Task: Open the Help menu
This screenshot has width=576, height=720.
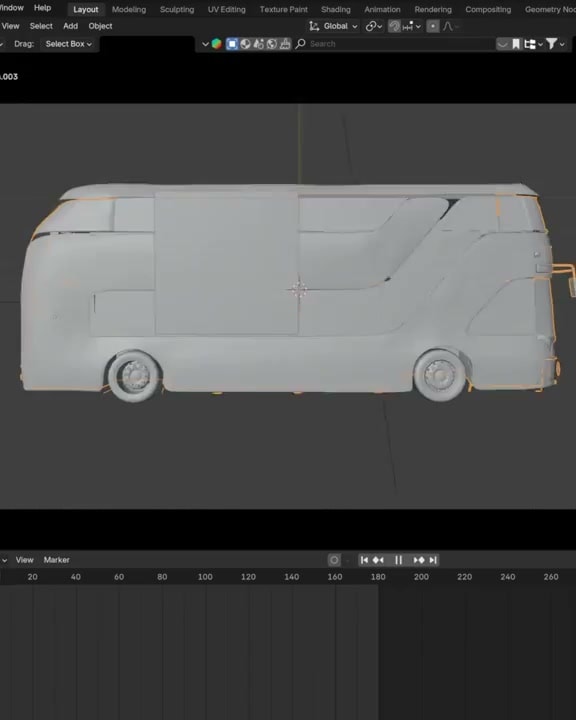Action: tap(42, 8)
